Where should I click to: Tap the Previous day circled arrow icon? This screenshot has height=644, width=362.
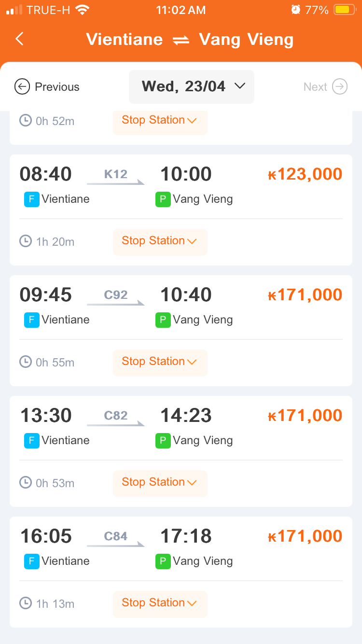(22, 87)
